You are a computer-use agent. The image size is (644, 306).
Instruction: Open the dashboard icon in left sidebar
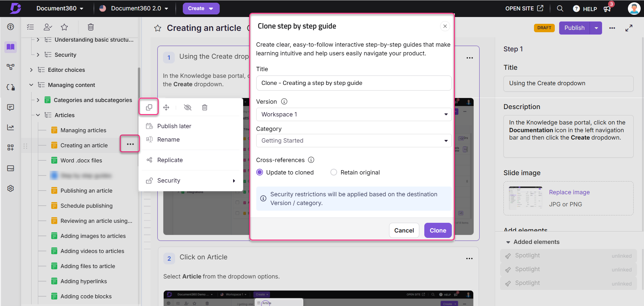[11, 27]
